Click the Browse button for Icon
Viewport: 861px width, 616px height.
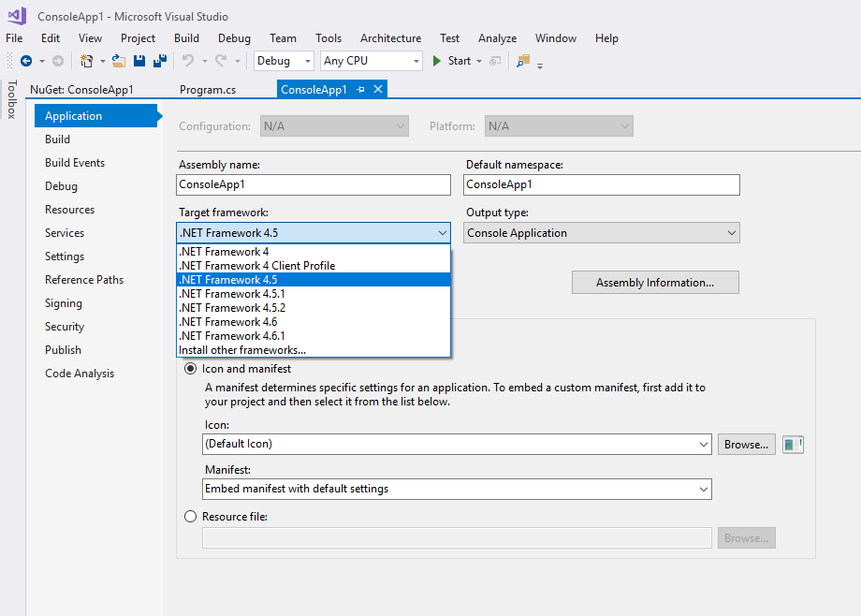point(746,444)
